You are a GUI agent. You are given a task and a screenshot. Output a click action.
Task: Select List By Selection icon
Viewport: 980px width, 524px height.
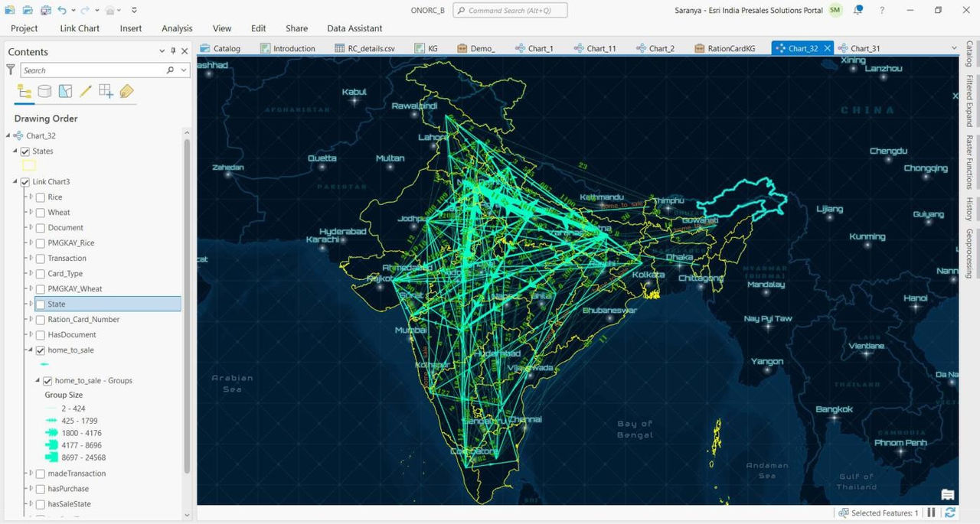pos(66,92)
